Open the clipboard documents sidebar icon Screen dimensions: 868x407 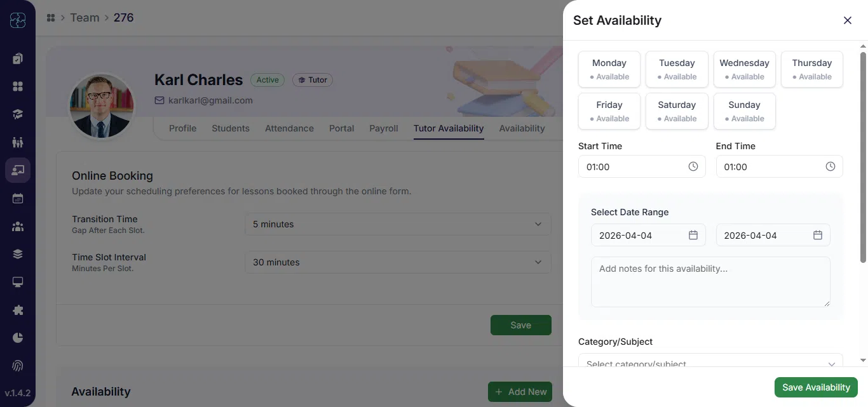(18, 58)
